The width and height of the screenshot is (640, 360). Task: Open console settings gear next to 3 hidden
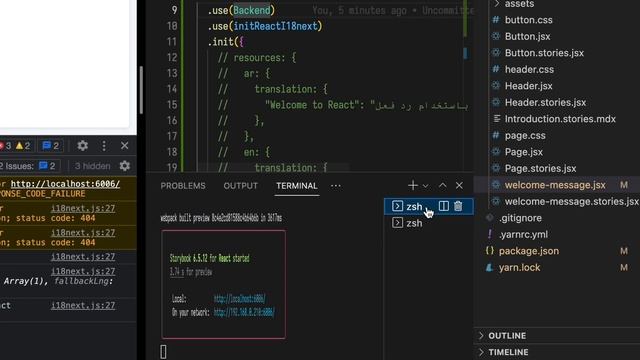(x=124, y=166)
